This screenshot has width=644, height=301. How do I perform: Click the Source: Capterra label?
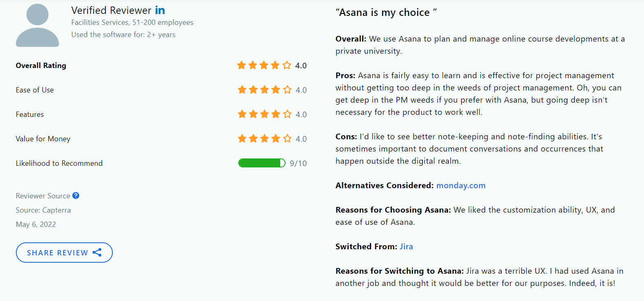tap(43, 210)
